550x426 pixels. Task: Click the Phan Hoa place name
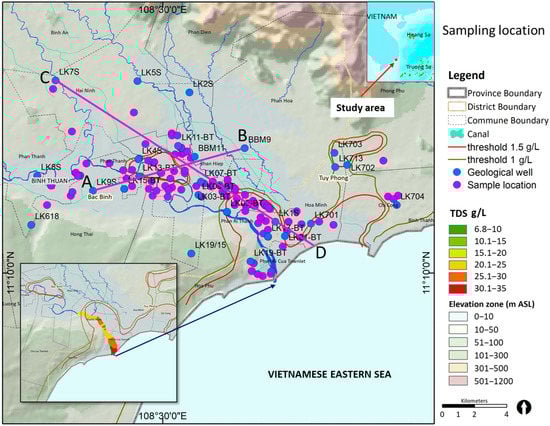pyautogui.click(x=282, y=100)
